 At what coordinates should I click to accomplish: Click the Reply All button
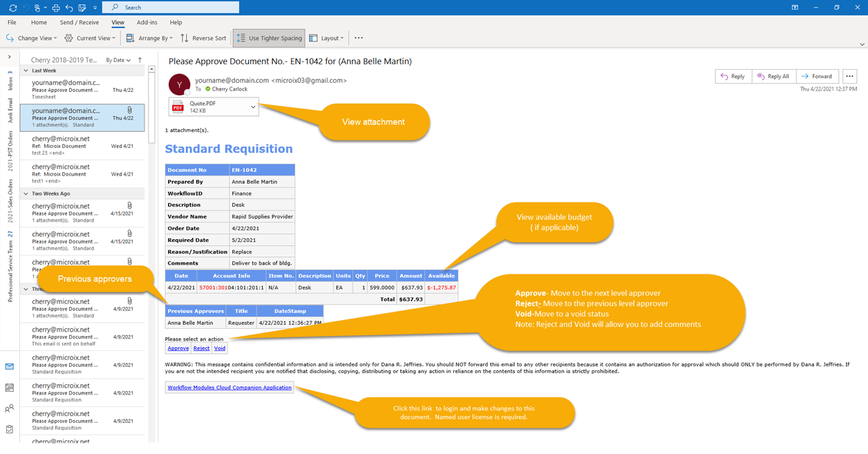pos(773,76)
